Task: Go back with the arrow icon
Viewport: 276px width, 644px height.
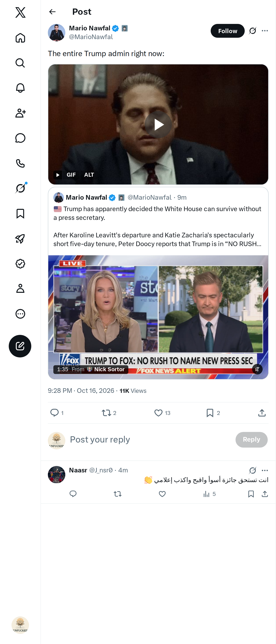Action: tap(52, 12)
